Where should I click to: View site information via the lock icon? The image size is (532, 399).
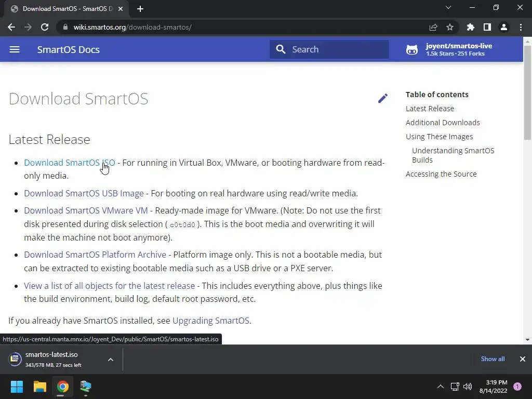pyautogui.click(x=65, y=27)
